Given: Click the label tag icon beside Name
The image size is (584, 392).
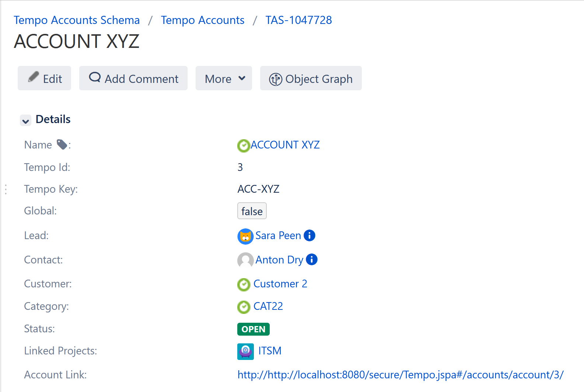Looking at the screenshot, I should pos(62,145).
